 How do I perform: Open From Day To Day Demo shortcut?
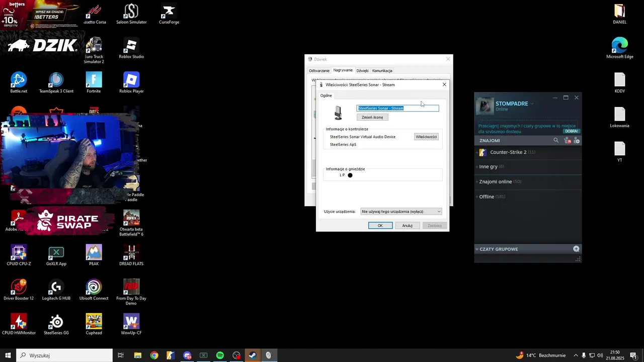coord(131,292)
